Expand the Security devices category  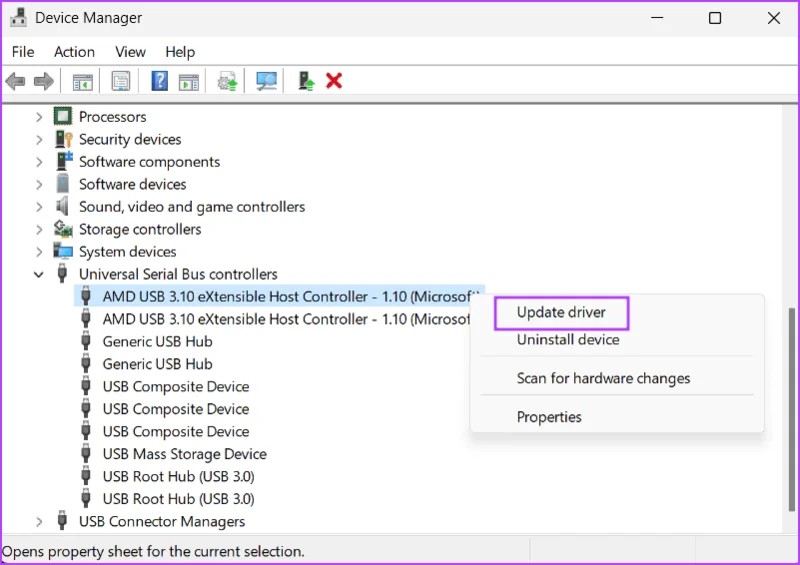(x=39, y=139)
